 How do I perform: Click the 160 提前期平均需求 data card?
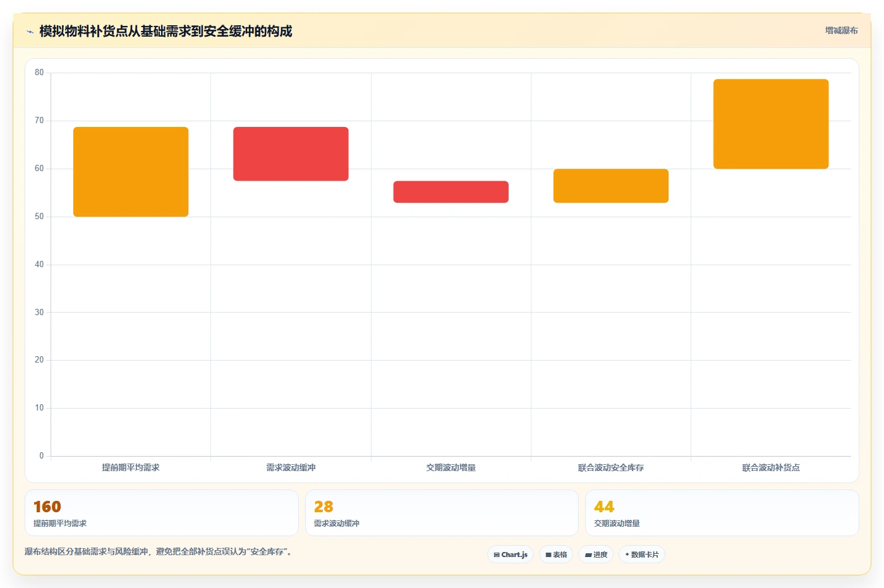(x=162, y=513)
